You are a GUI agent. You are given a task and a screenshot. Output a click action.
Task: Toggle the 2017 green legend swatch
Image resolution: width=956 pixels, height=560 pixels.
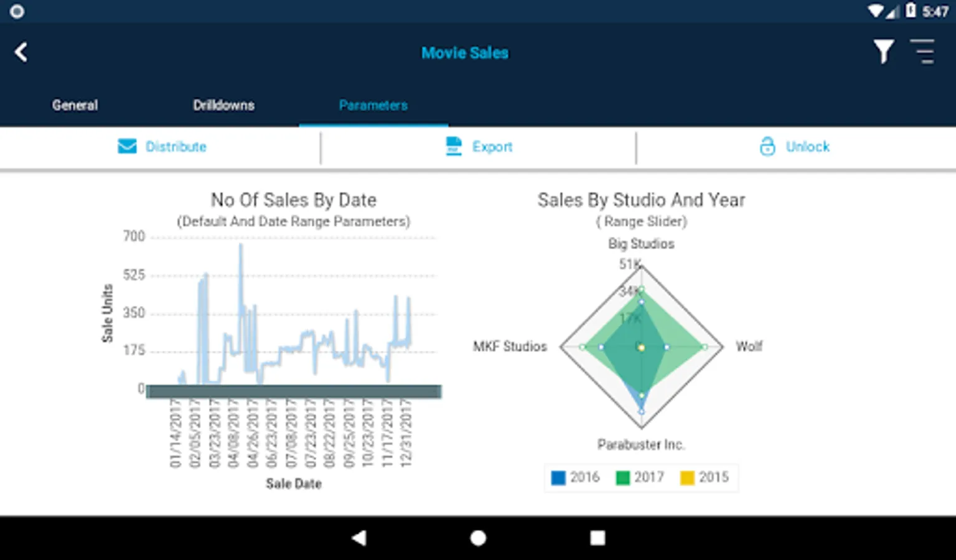(x=622, y=478)
